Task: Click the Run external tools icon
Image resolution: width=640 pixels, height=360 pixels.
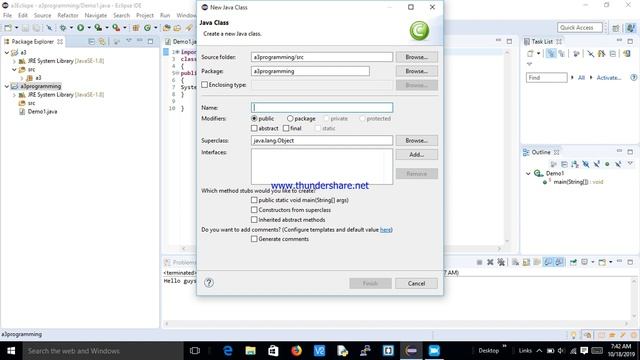Action: pyautogui.click(x=116, y=27)
